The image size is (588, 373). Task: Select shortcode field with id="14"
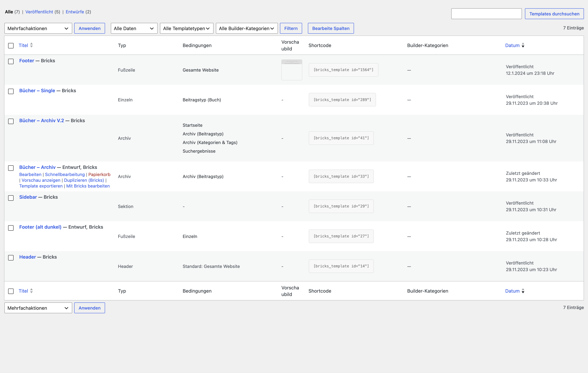coord(341,266)
